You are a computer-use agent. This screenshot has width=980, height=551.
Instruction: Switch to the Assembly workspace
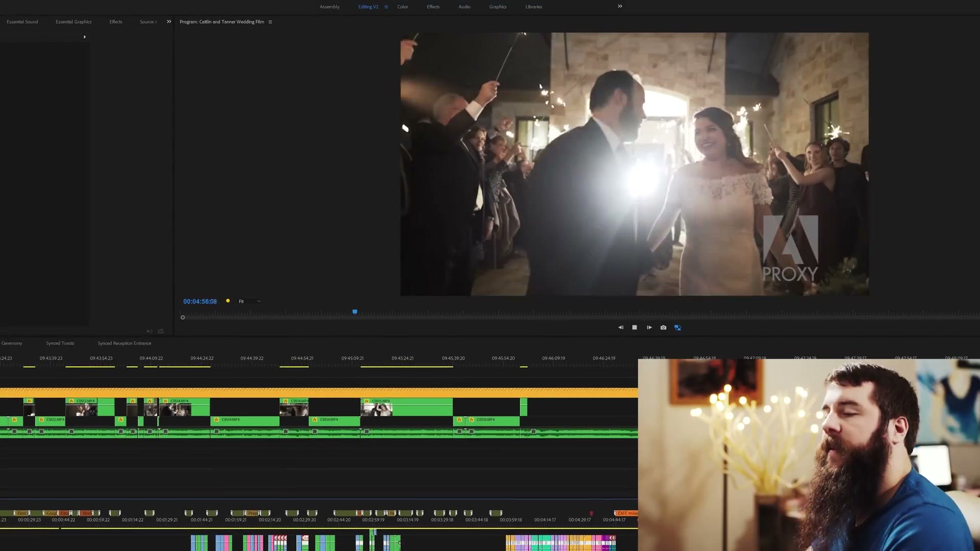click(329, 7)
